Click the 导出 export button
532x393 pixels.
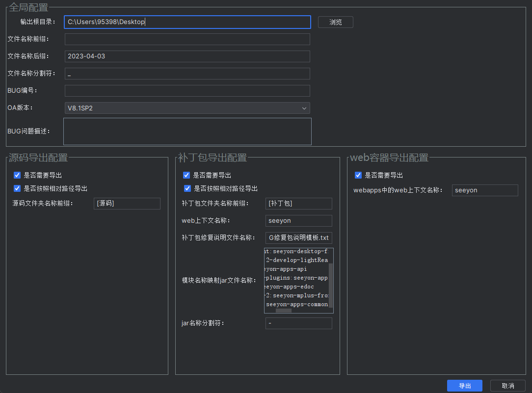464,386
